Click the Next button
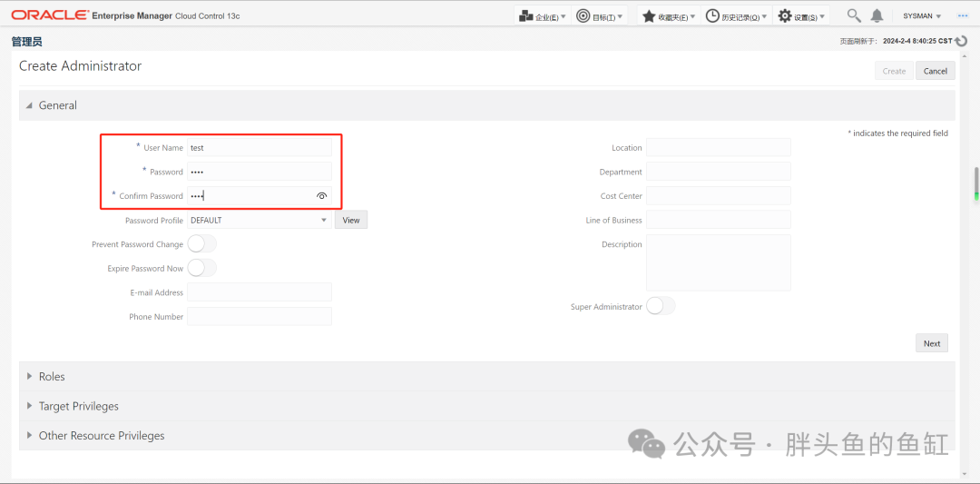Screen dimensions: 980x484 point(932,343)
